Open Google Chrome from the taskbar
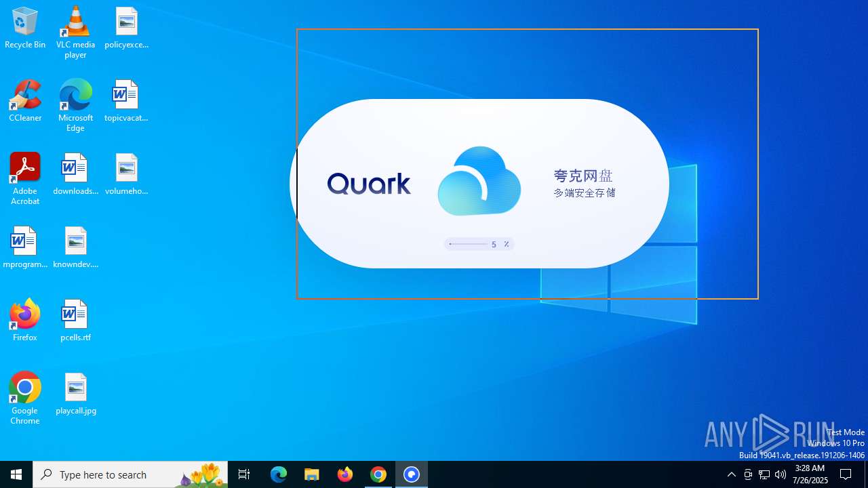Screen dimensions: 868x488 click(378, 474)
